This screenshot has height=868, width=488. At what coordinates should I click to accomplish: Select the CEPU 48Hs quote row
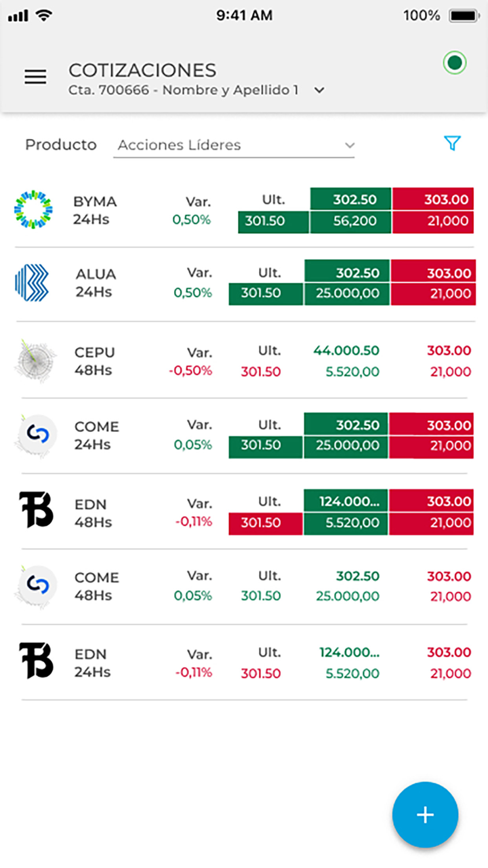(x=244, y=361)
